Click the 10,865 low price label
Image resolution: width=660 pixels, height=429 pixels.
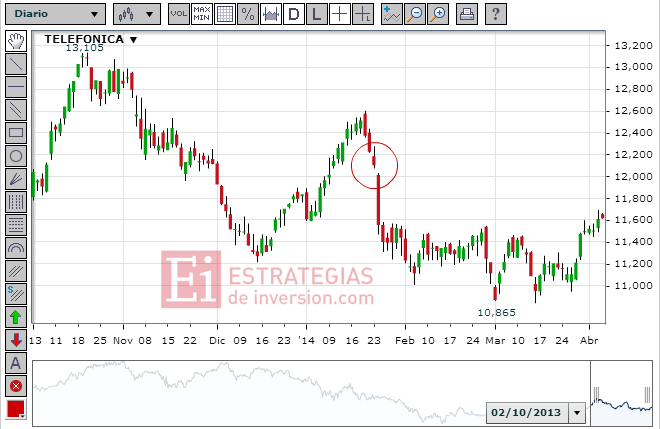tap(497, 312)
